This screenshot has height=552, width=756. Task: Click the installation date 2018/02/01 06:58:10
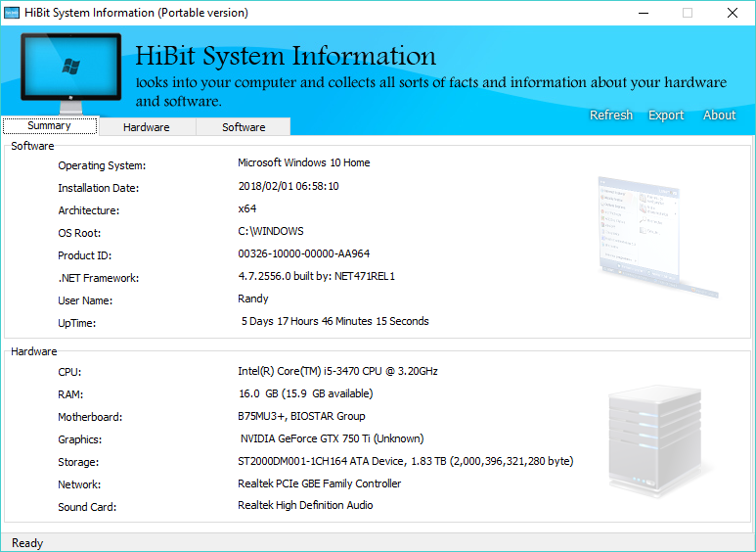[x=289, y=186]
